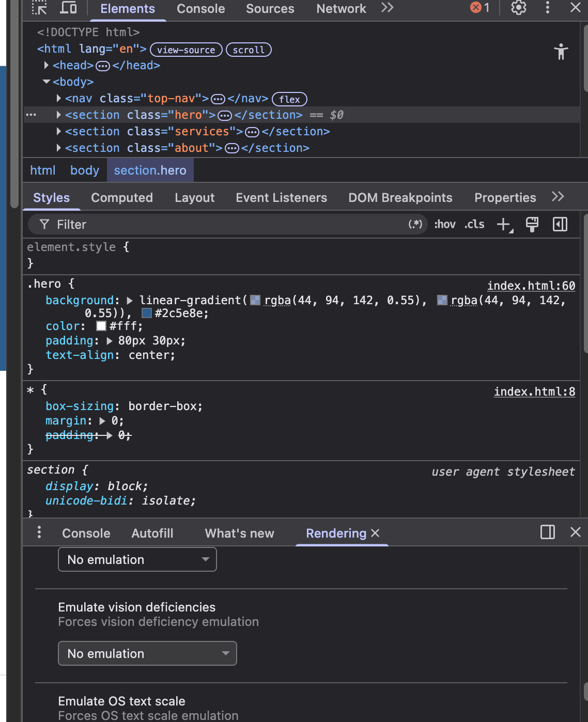Viewport: 588px width, 722px height.
Task: Expand ellipsis inside the head element
Action: pos(103,66)
